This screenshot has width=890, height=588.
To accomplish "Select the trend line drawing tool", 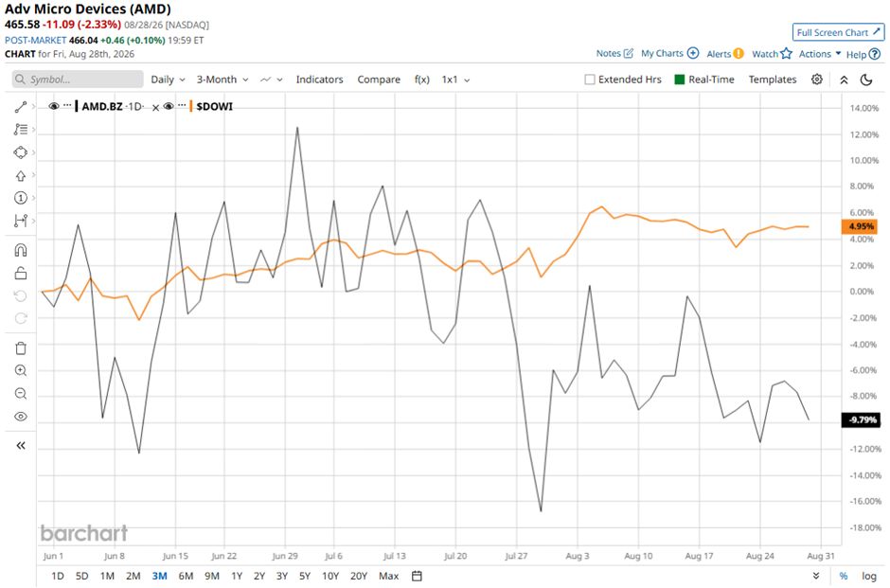I will [x=21, y=107].
